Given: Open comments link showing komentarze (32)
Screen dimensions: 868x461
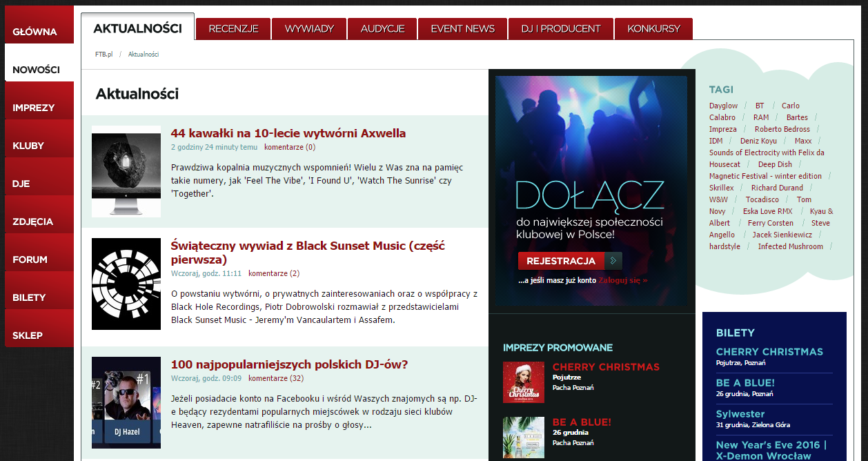Looking at the screenshot, I should pos(275,378).
